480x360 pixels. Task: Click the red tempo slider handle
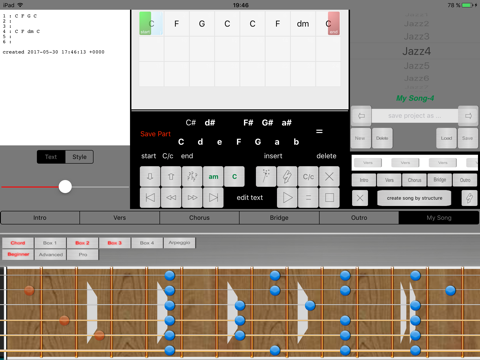[x=65, y=187]
